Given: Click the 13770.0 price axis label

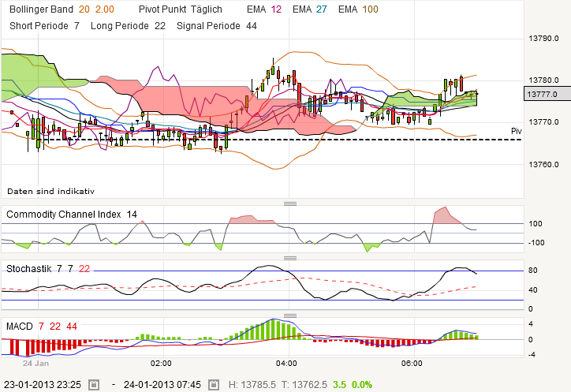Looking at the screenshot, I should 543,122.
